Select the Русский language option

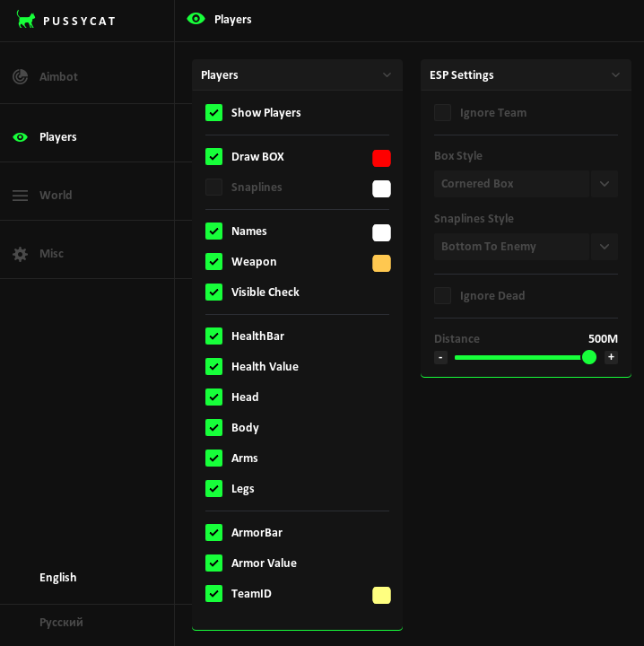point(61,622)
